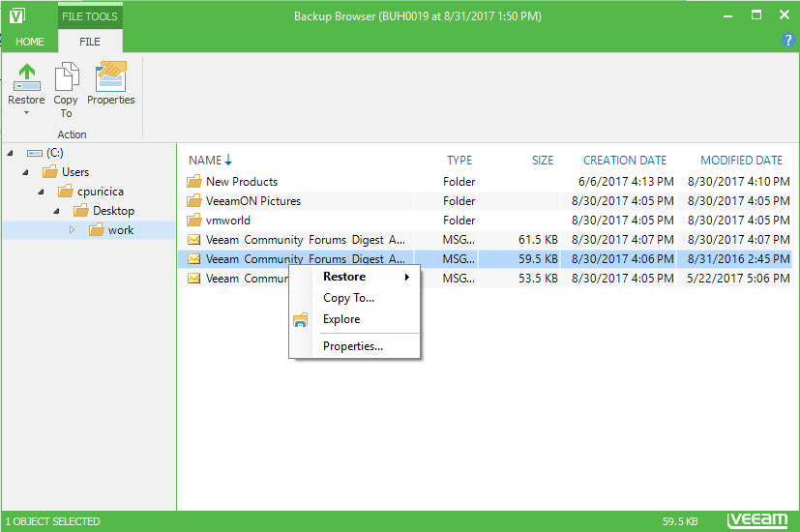The height and width of the screenshot is (532, 800).
Task: Open the Restore dropdown arrow in ribbon
Action: (26, 113)
